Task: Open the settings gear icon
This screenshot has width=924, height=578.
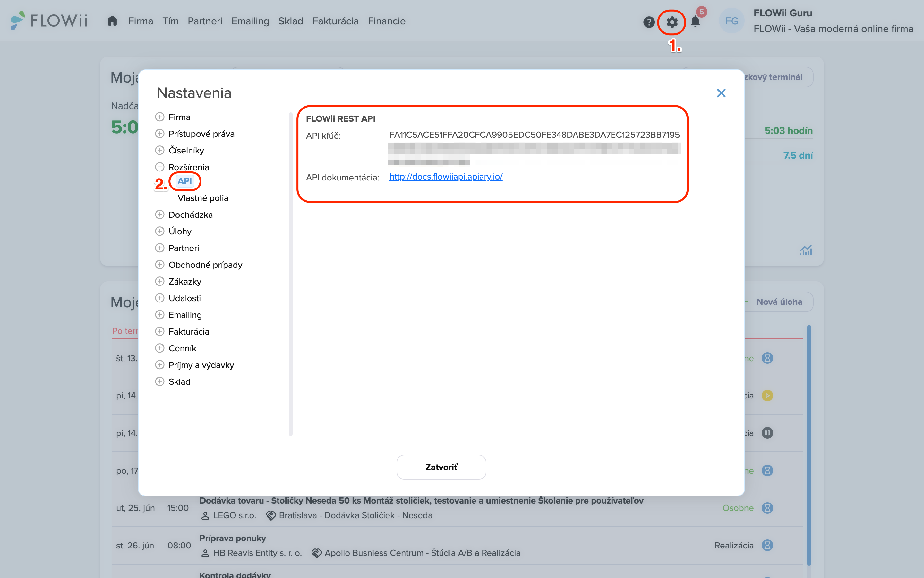Action: [x=672, y=22]
